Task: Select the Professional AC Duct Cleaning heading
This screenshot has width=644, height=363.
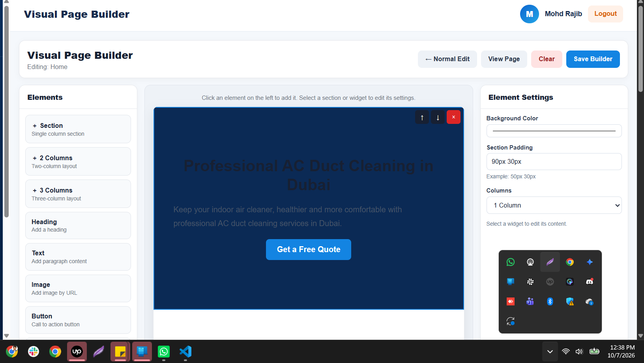Action: coord(309,175)
